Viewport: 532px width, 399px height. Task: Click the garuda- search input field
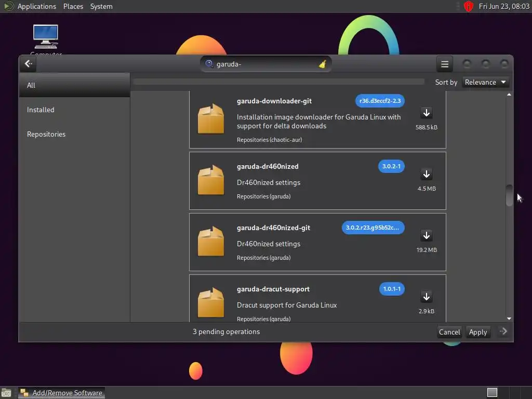click(x=265, y=64)
